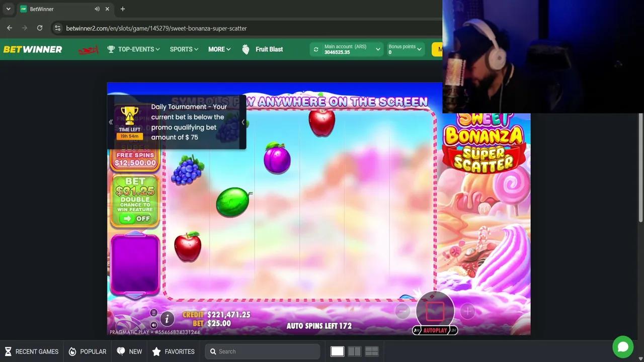Open the browser tab search chevron
This screenshot has width=644, height=362.
point(8,9)
